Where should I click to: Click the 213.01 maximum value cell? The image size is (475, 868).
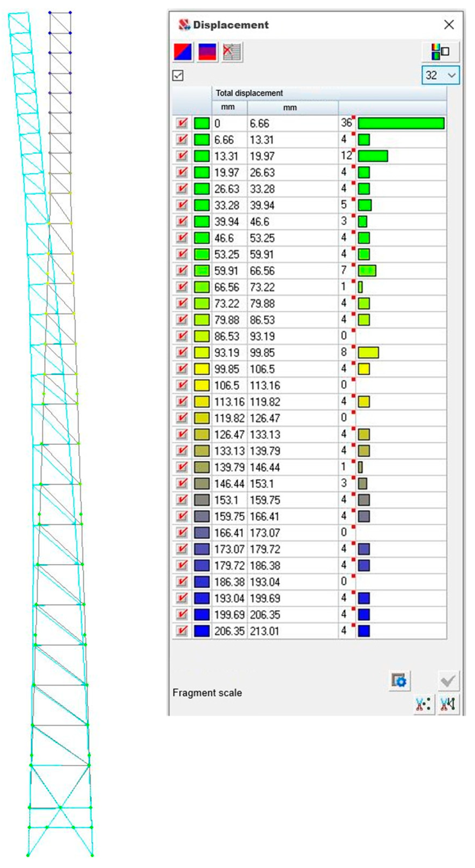click(x=265, y=631)
